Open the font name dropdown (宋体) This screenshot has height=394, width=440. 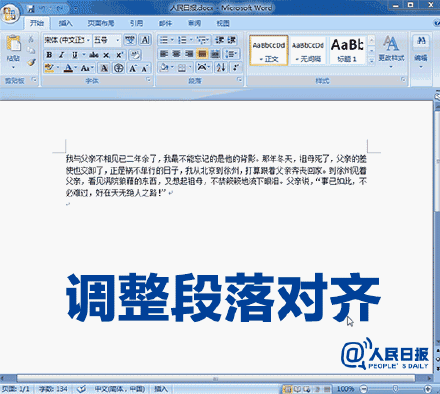(88, 40)
